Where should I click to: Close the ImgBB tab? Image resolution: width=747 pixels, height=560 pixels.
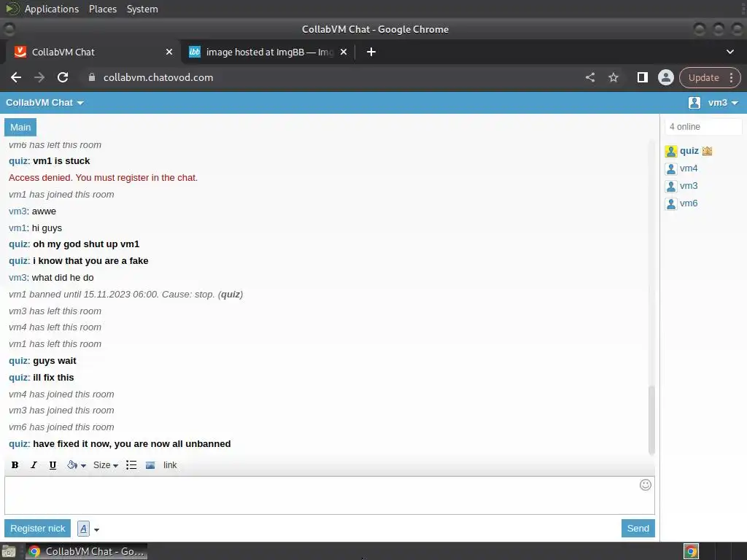pyautogui.click(x=344, y=52)
